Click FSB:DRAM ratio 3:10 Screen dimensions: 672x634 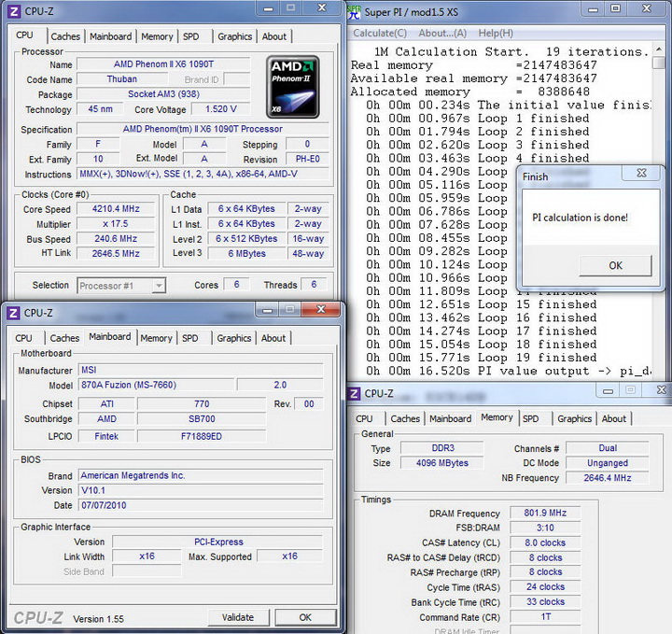tap(545, 528)
